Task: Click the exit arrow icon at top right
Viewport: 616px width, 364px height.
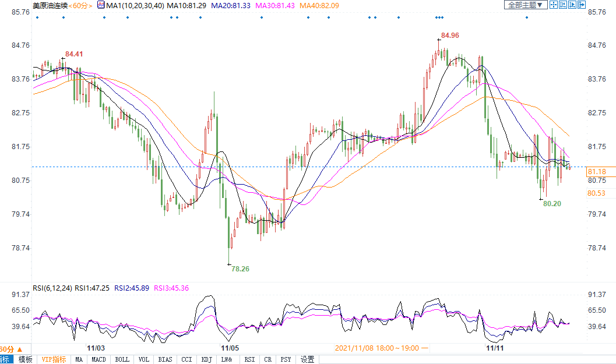Action: click(582, 5)
